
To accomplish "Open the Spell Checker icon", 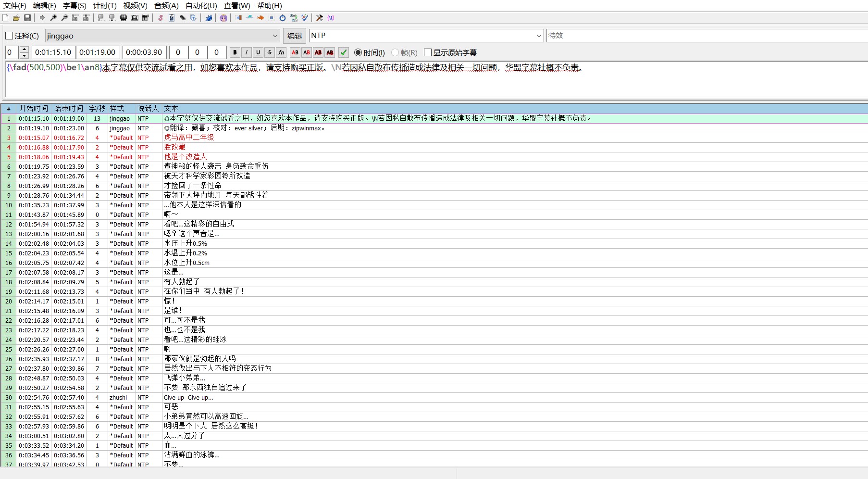I will point(305,18).
